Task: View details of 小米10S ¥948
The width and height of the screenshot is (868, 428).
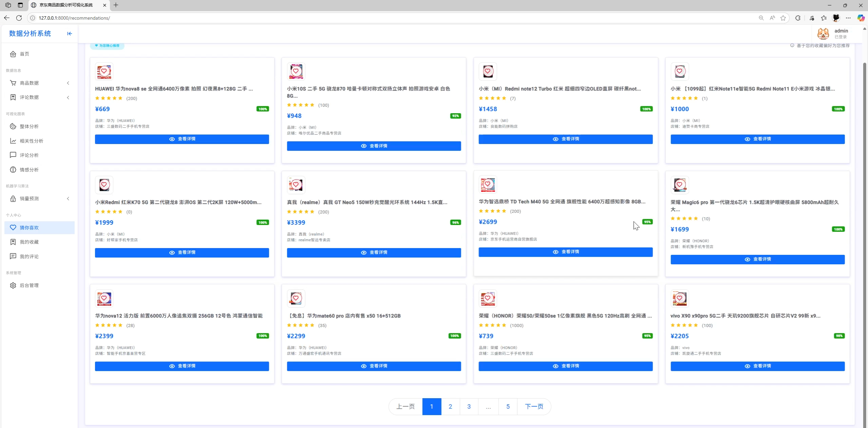Action: (x=374, y=146)
